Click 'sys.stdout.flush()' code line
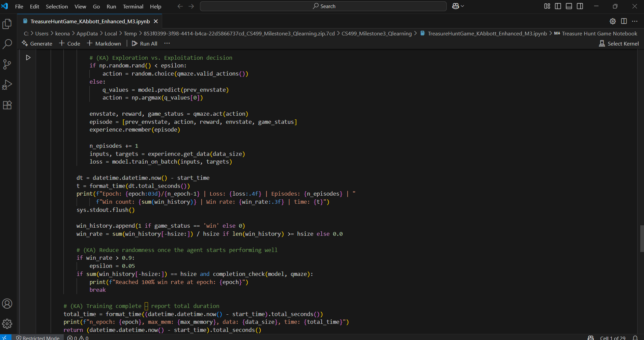Image resolution: width=644 pixels, height=340 pixels. click(x=106, y=210)
